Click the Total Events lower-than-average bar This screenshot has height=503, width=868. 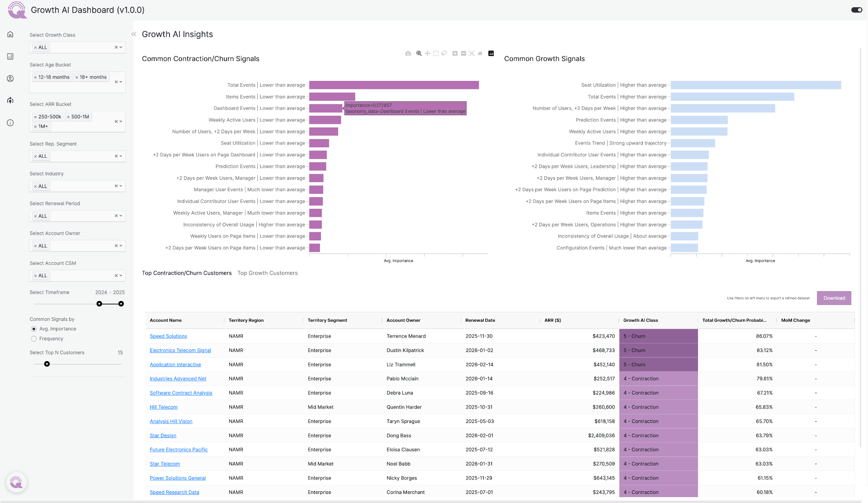coord(394,85)
